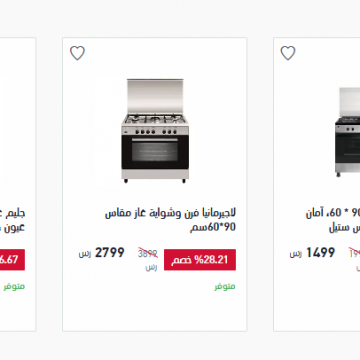
Task: Click the grey رس label under 3892
Action: click(x=151, y=267)
